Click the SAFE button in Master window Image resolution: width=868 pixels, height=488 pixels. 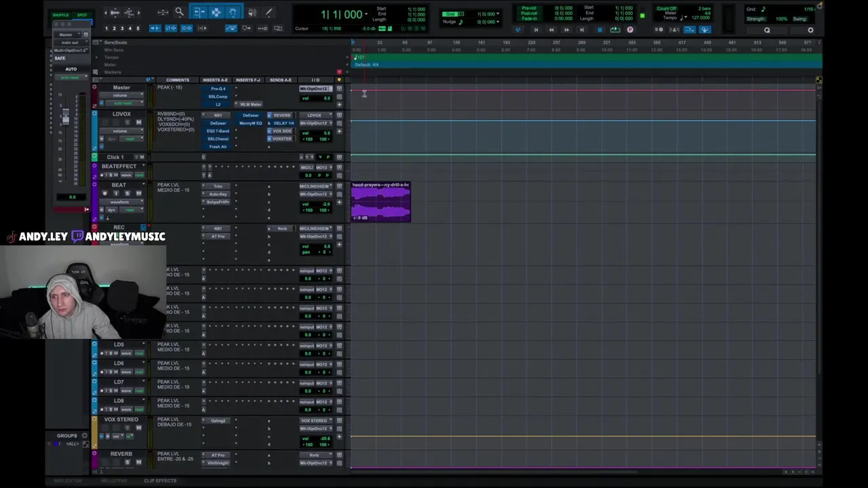point(60,58)
